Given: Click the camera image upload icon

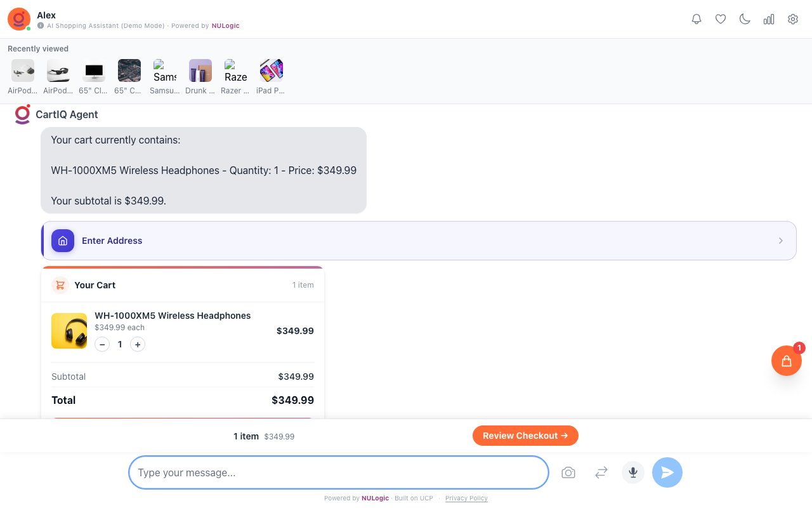Looking at the screenshot, I should click(568, 472).
